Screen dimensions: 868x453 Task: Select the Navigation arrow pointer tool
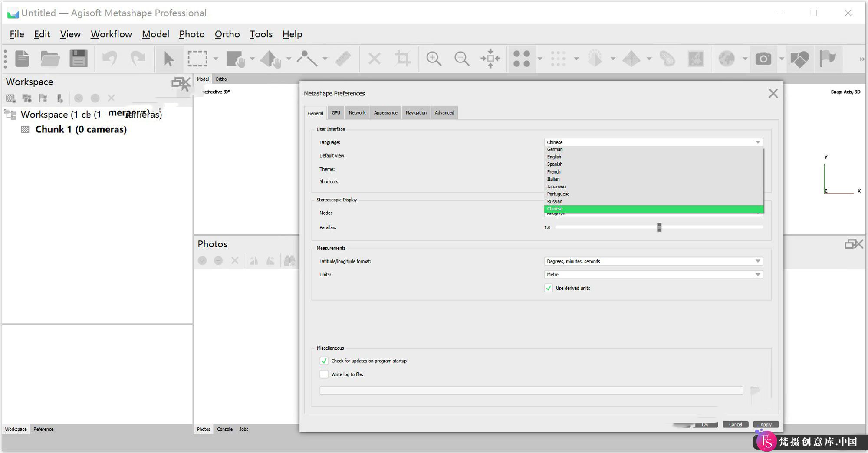[168, 59]
